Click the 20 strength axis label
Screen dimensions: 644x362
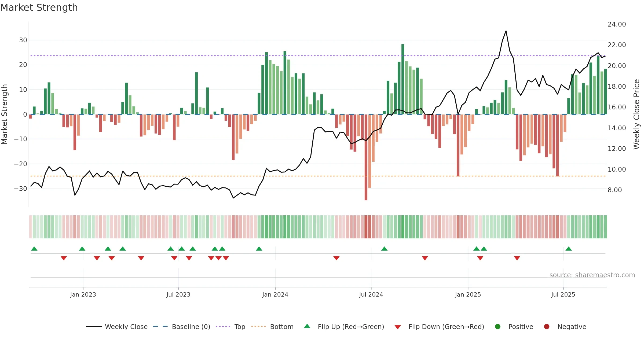23,65
